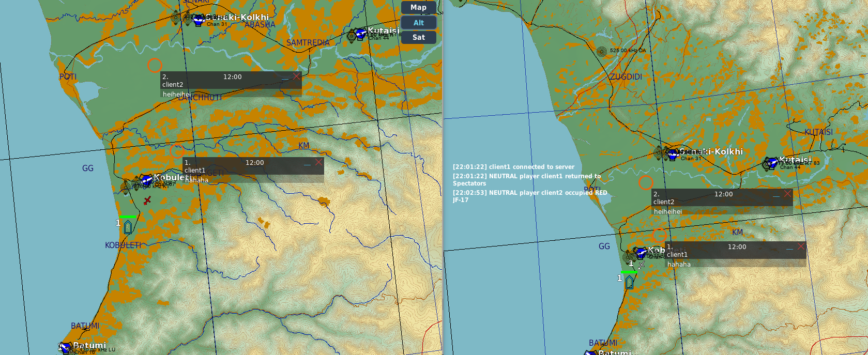The width and height of the screenshot is (868, 355).
Task: Click orange circle marker for mark 2, left map
Action: pos(155,65)
